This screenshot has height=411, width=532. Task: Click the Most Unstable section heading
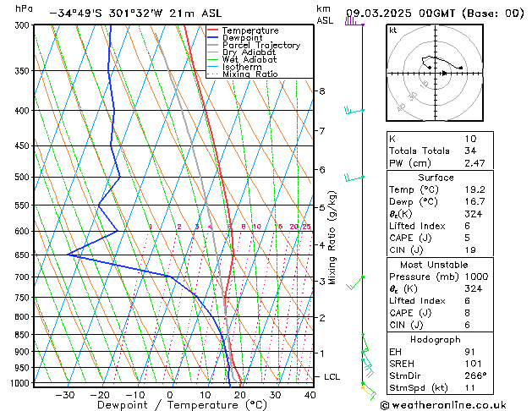(434, 265)
